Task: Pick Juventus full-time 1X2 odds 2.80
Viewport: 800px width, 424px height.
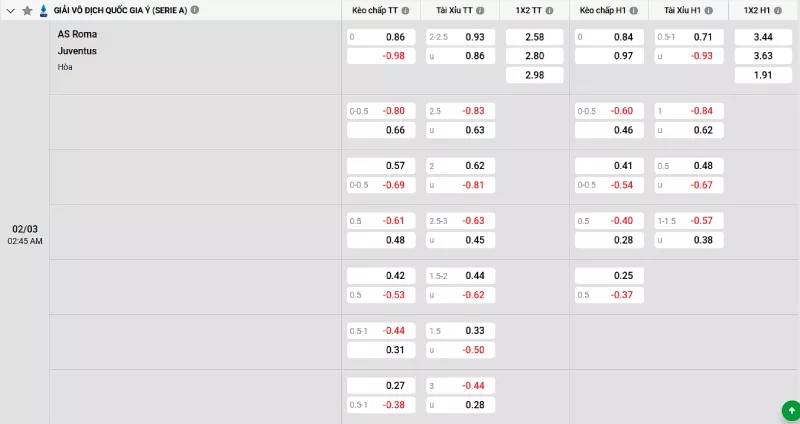Action: (x=534, y=56)
